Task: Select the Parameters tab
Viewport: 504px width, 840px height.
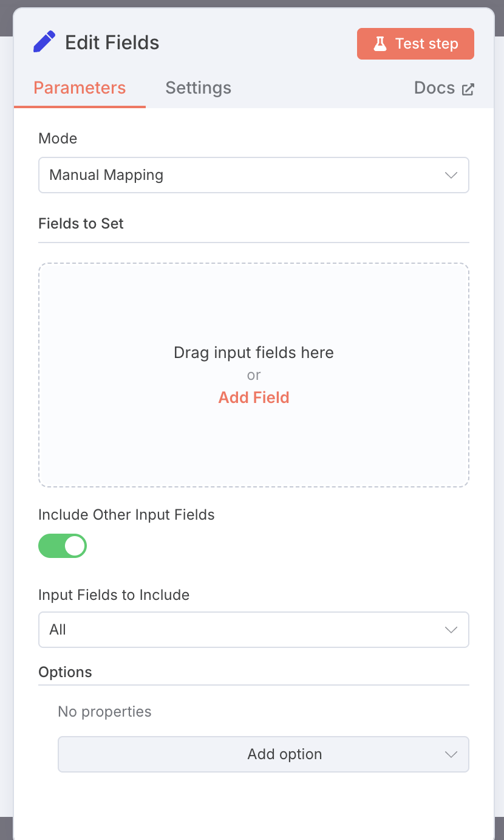Action: pyautogui.click(x=80, y=88)
